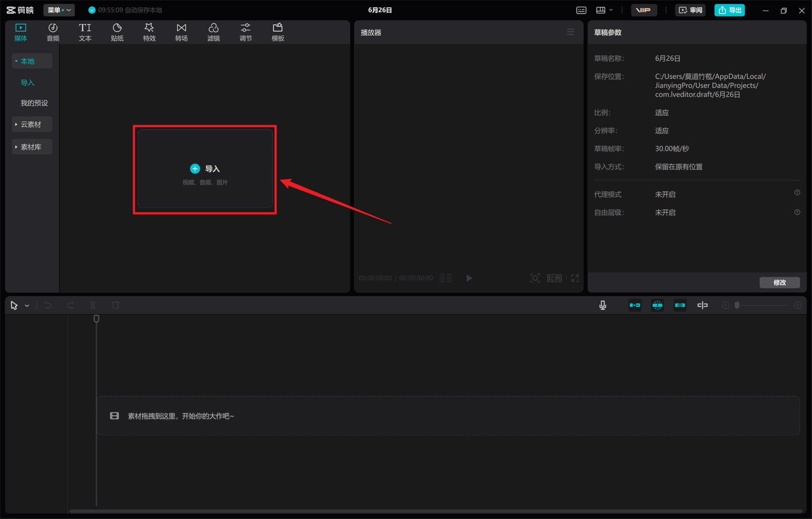Click the 修改 modify button

pyautogui.click(x=779, y=282)
